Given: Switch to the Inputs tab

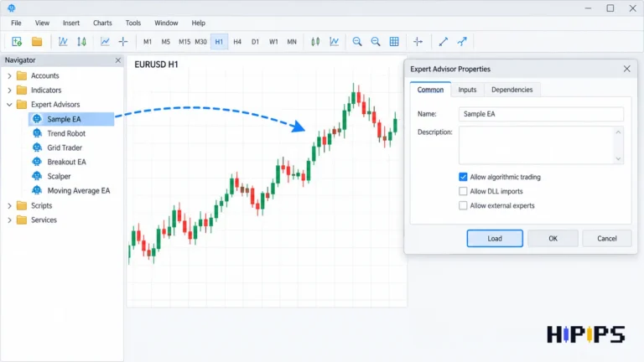Looking at the screenshot, I should [x=467, y=90].
